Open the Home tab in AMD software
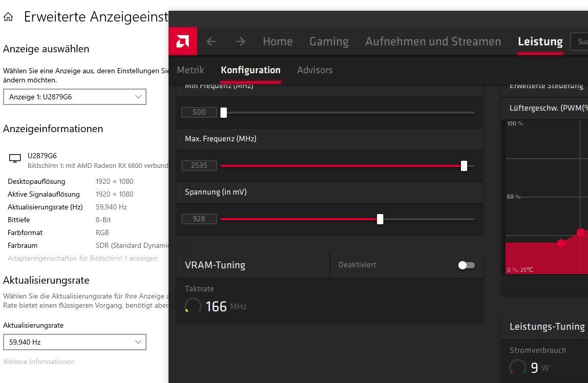Viewport: 588px width, 383px height. click(x=278, y=41)
